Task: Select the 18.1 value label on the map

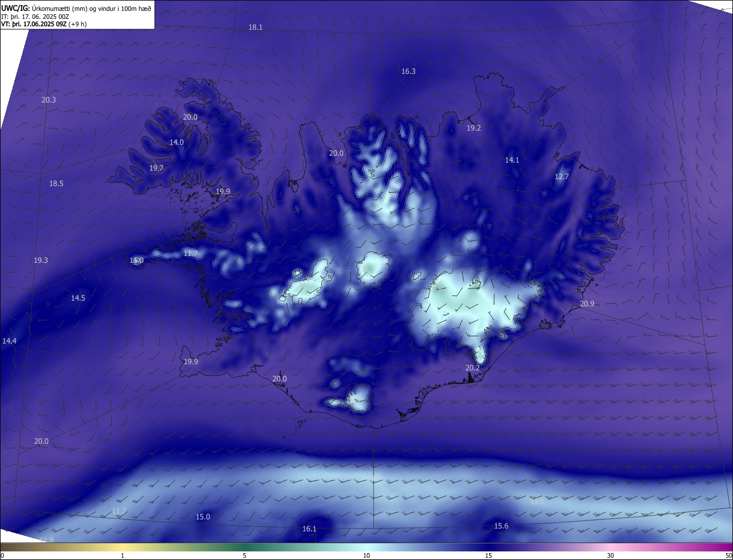Action: pos(255,27)
